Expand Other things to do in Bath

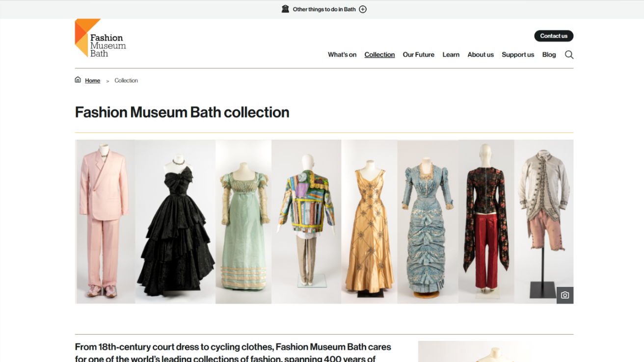coord(324,9)
